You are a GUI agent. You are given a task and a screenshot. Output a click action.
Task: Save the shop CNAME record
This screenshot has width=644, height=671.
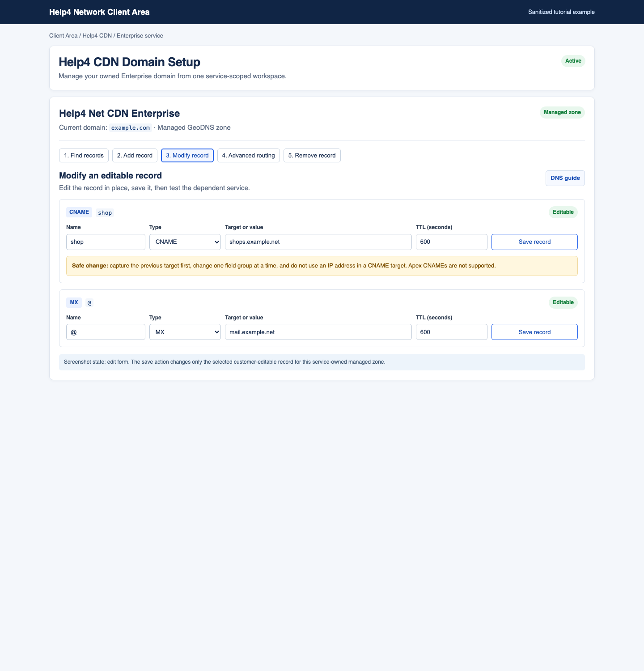coord(534,242)
